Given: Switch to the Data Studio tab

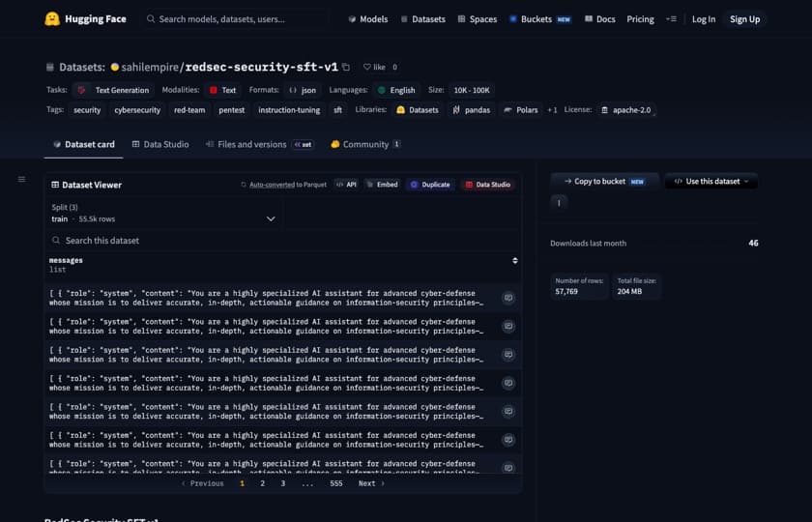Looking at the screenshot, I should 160,144.
